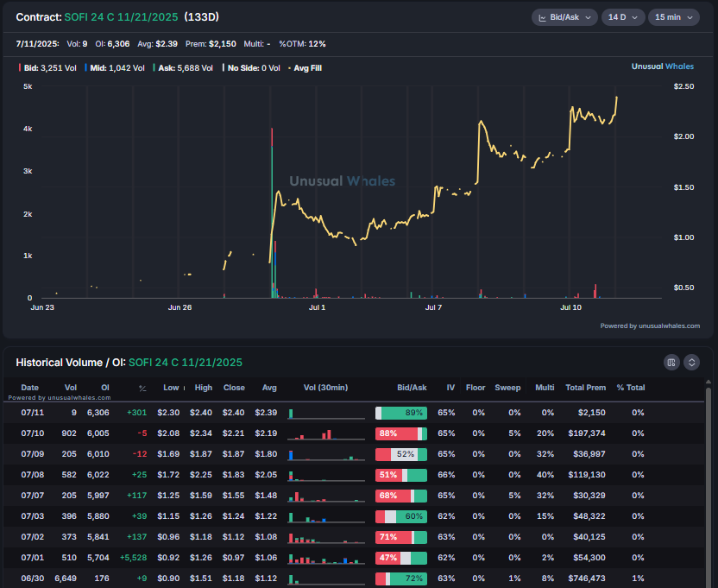The width and height of the screenshot is (718, 588).
Task: Click the 72% bid/ask bar for 06/30
Action: pos(401,579)
